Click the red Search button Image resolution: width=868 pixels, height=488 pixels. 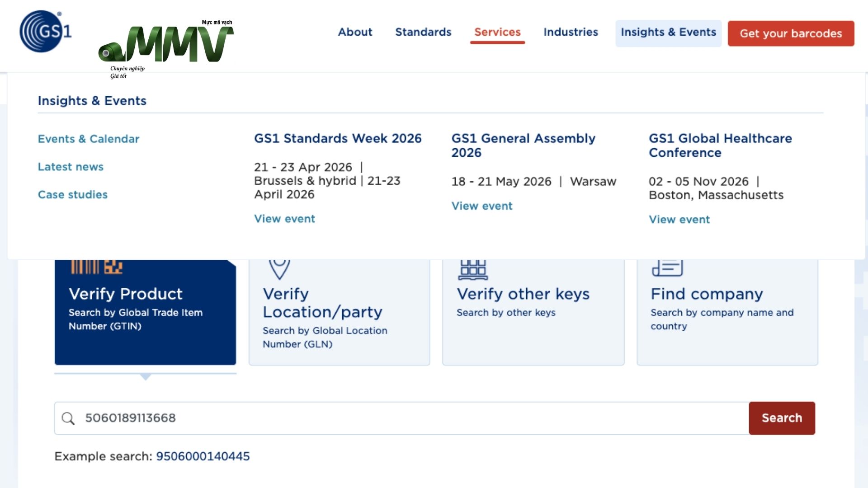(782, 418)
